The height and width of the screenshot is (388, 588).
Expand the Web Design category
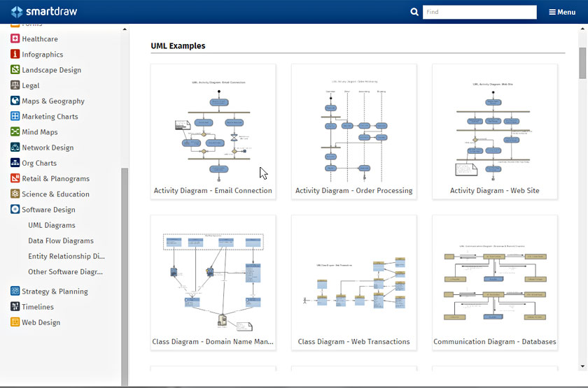click(x=41, y=322)
